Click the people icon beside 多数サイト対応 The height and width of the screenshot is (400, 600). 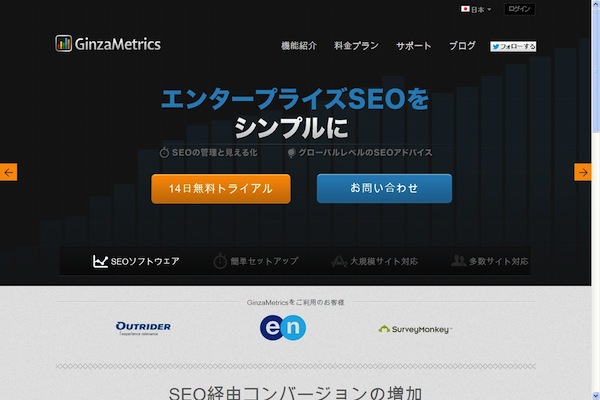[x=458, y=261]
